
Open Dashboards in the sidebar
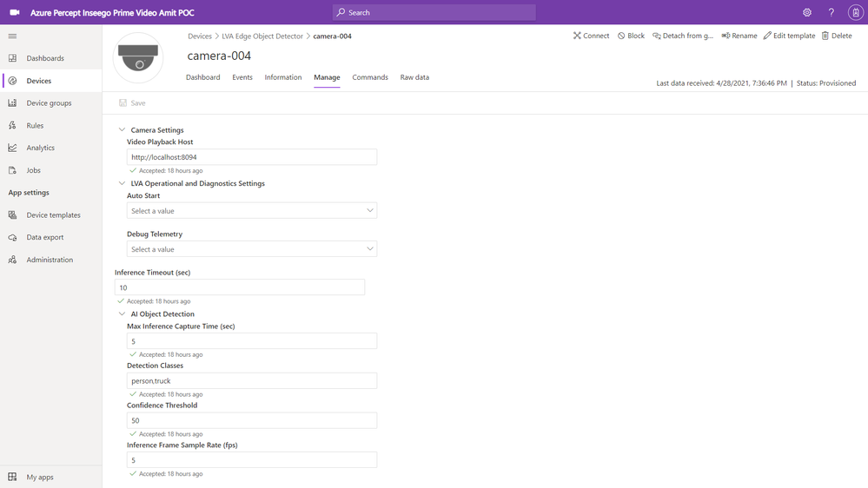pyautogui.click(x=51, y=58)
